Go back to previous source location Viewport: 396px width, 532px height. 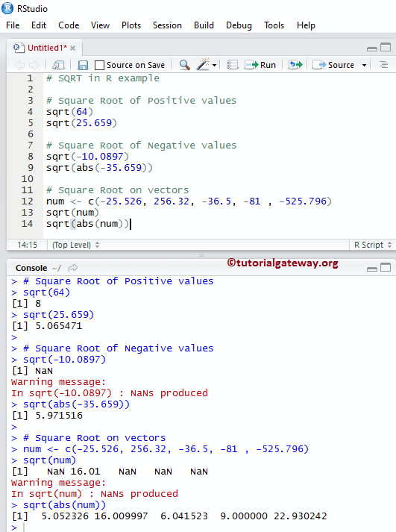tap(19, 65)
